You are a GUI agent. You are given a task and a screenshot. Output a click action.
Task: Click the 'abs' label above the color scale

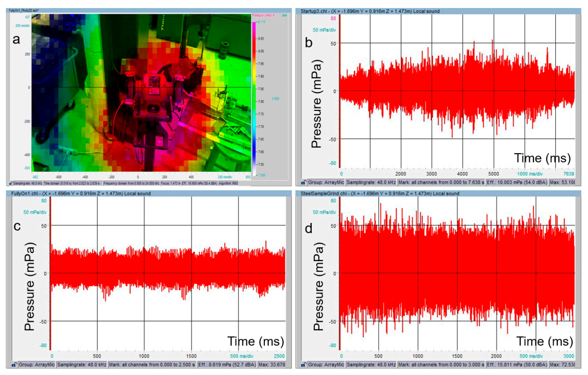tap(284, 15)
